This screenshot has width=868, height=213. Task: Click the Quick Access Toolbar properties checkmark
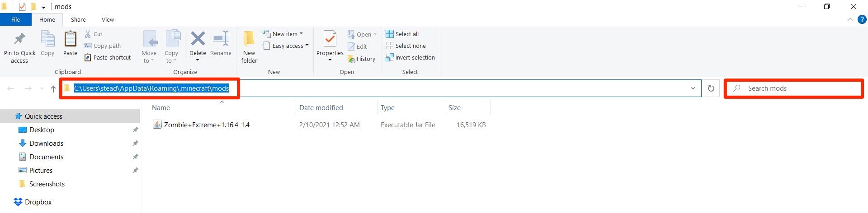pos(22,6)
